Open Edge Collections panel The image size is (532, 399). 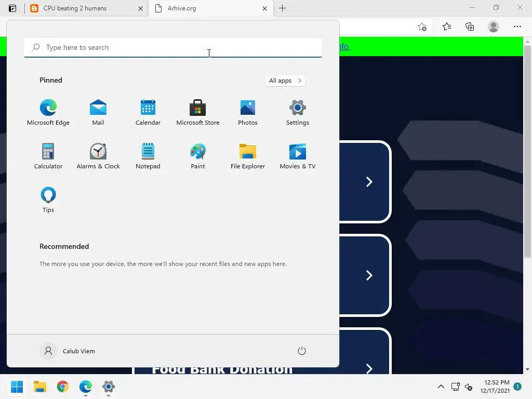pos(470,26)
